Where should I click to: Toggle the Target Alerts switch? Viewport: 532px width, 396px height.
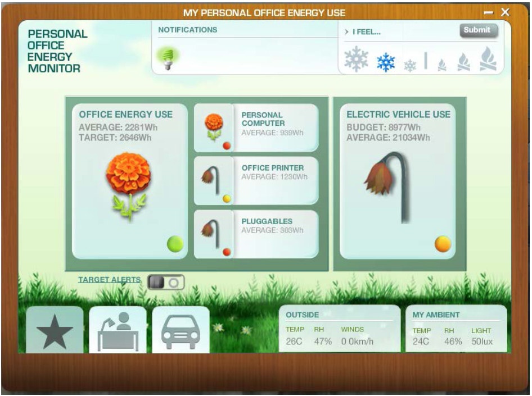(166, 283)
